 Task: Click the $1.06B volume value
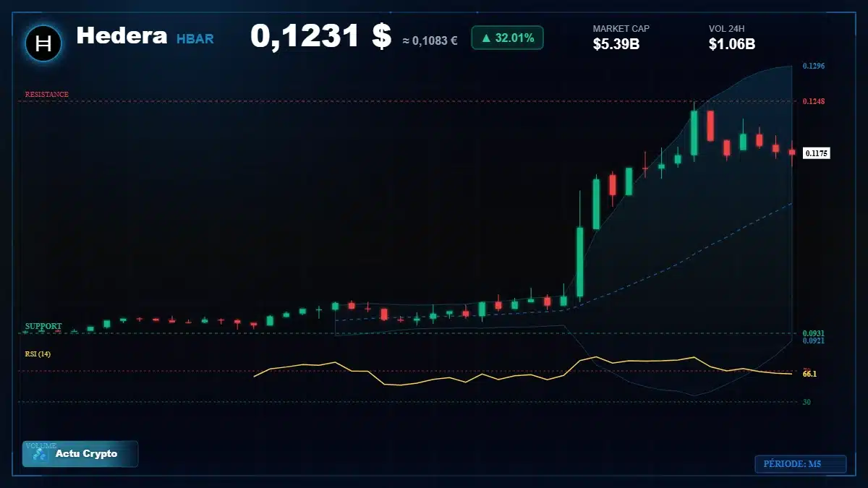coord(732,44)
